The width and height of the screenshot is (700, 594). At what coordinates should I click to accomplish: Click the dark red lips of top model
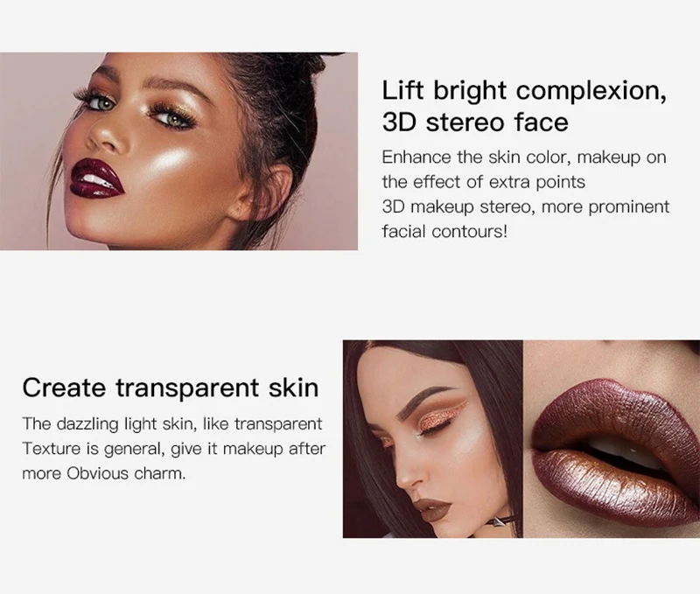coord(96,178)
